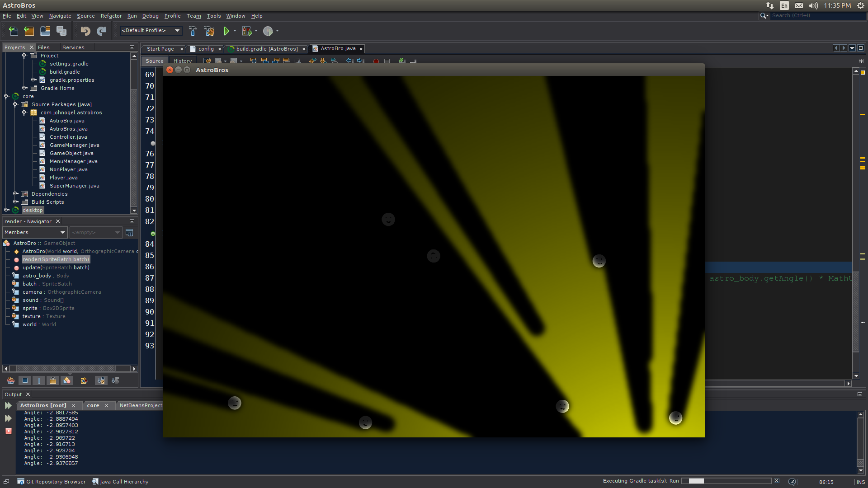
Task: Open the Default Profile configuration dropdown
Action: pos(151,30)
